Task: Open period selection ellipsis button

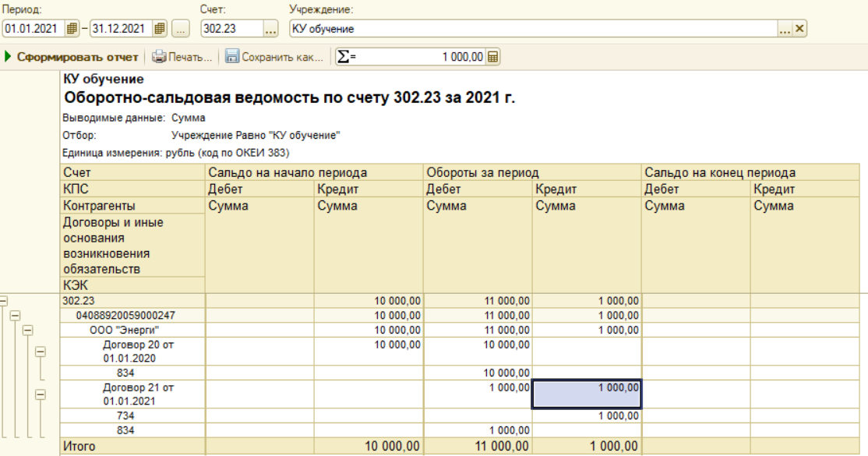Action: tap(181, 29)
